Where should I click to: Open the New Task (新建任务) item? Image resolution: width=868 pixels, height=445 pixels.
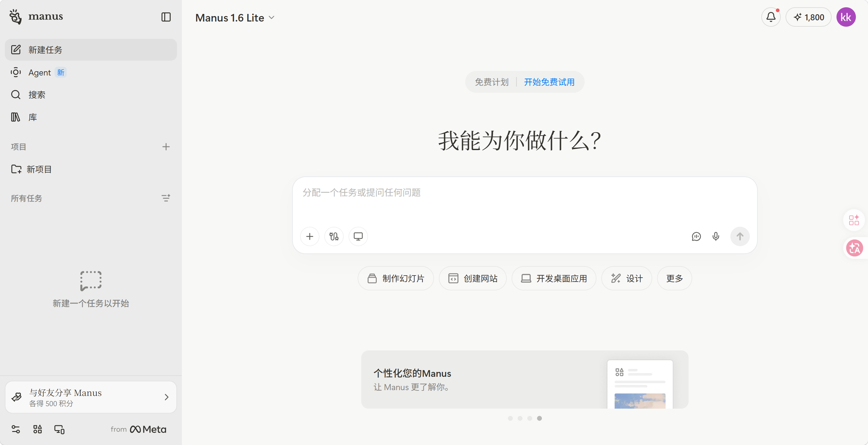[x=91, y=50]
